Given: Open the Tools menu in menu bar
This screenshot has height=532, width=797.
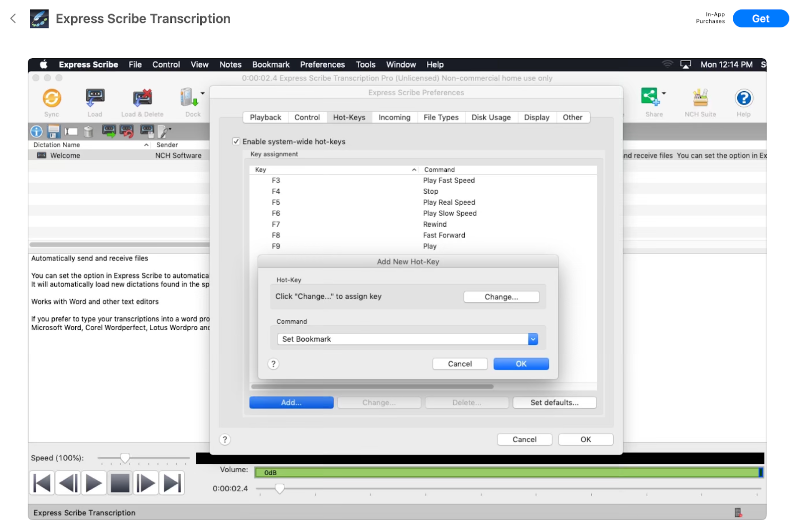Looking at the screenshot, I should pos(366,65).
